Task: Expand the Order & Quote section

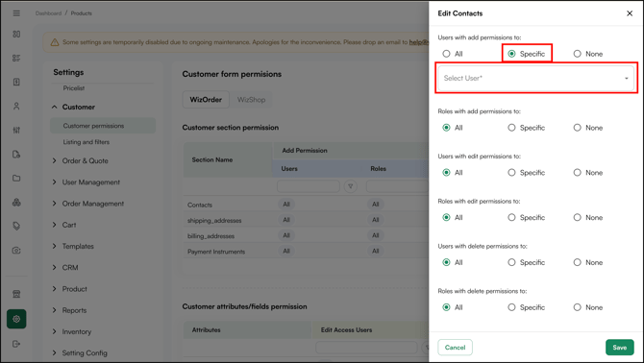Action: (x=54, y=160)
